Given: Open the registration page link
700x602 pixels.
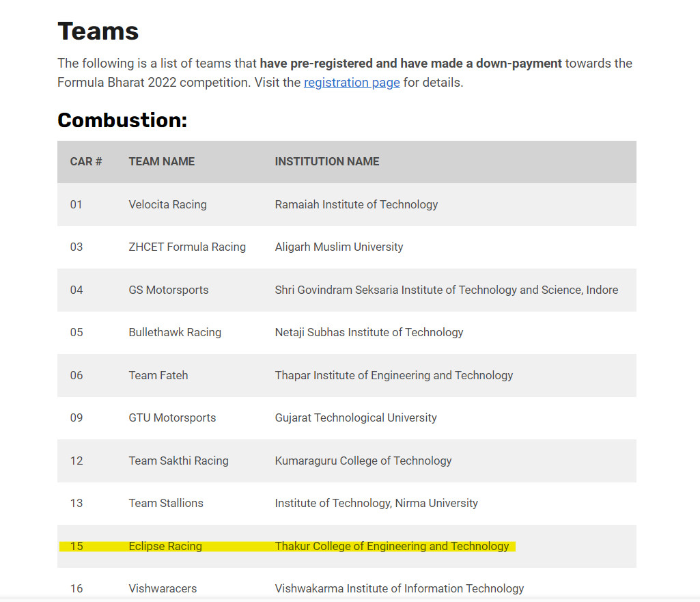Looking at the screenshot, I should pos(352,83).
